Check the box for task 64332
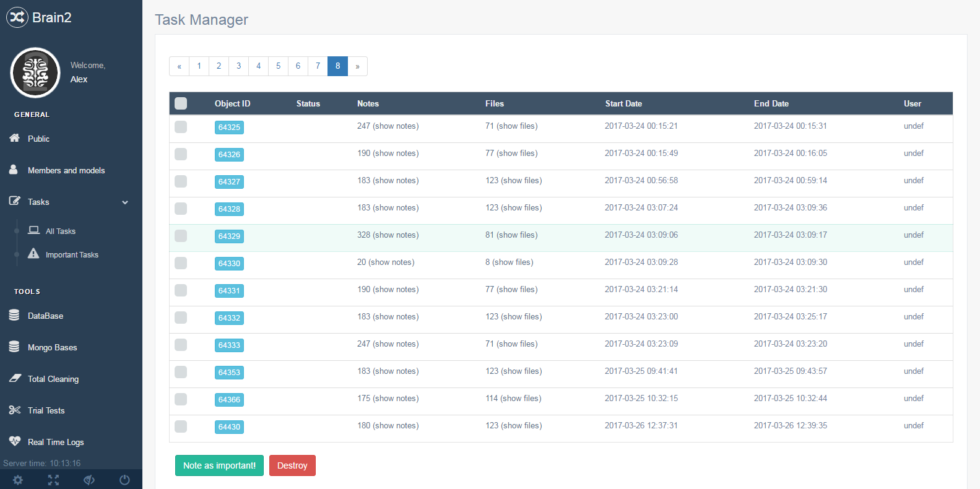The width and height of the screenshot is (980, 489). tap(181, 318)
